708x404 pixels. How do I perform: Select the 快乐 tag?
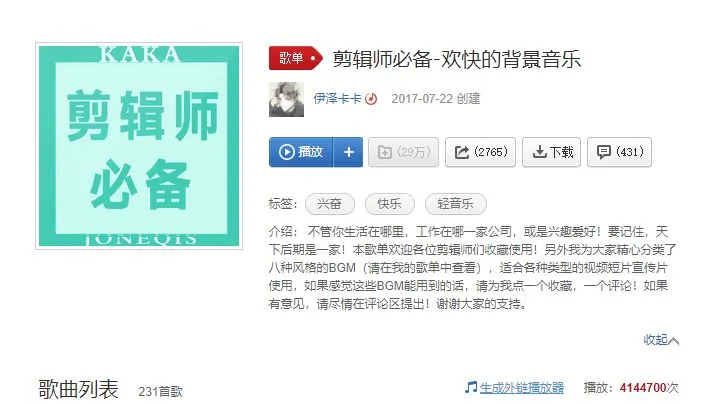pyautogui.click(x=390, y=204)
